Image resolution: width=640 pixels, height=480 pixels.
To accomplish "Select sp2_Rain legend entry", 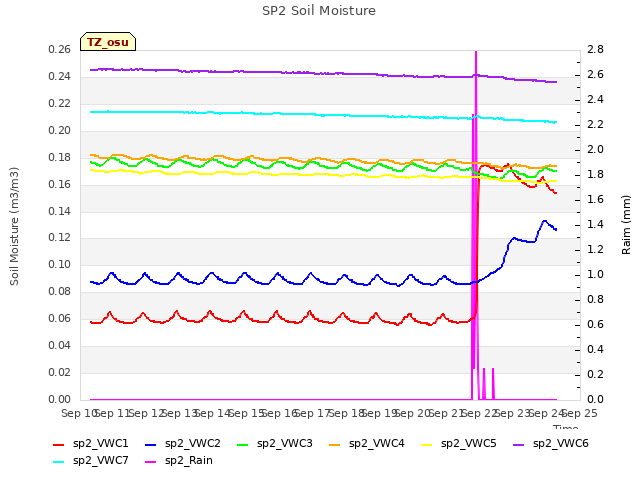I will click(179, 460).
